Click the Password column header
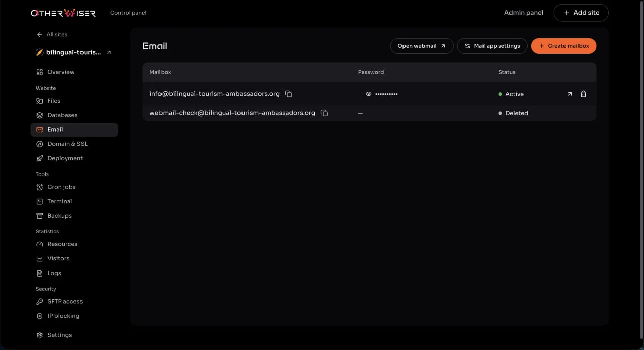644x350 pixels. coord(371,72)
